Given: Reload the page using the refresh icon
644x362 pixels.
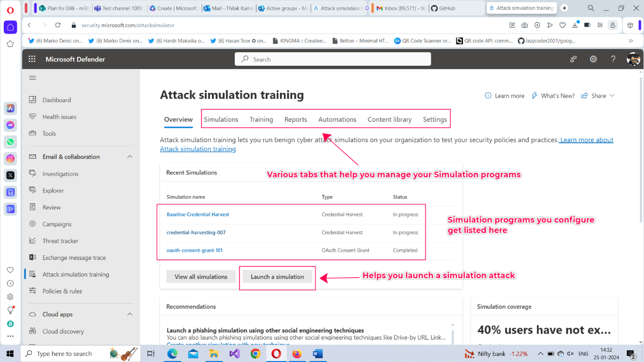Looking at the screenshot, I should click(x=58, y=25).
